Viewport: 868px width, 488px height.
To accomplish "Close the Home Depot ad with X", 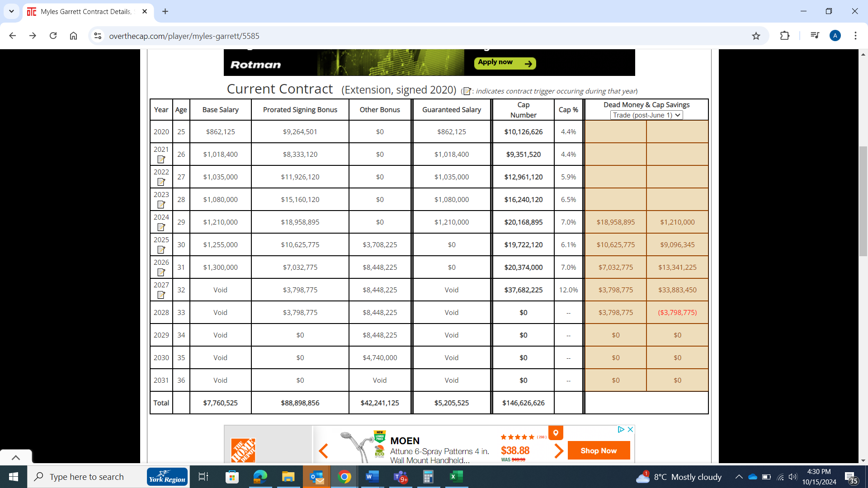I will pos(630,429).
